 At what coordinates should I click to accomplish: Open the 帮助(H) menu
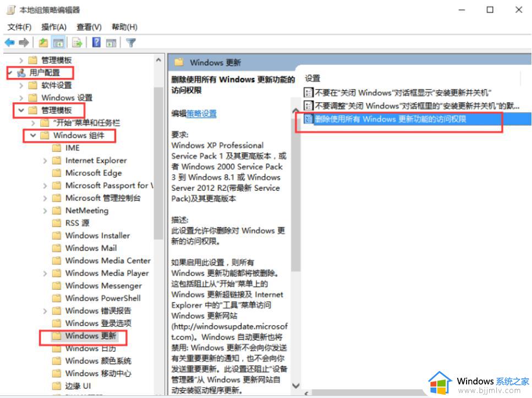click(124, 27)
